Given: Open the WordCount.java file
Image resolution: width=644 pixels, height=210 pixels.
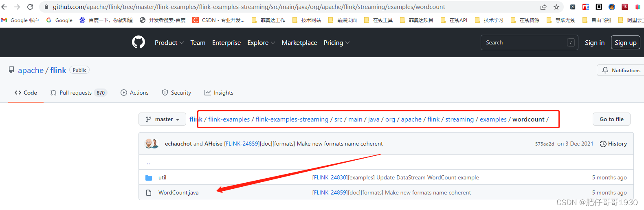Looking at the screenshot, I should click(178, 192).
